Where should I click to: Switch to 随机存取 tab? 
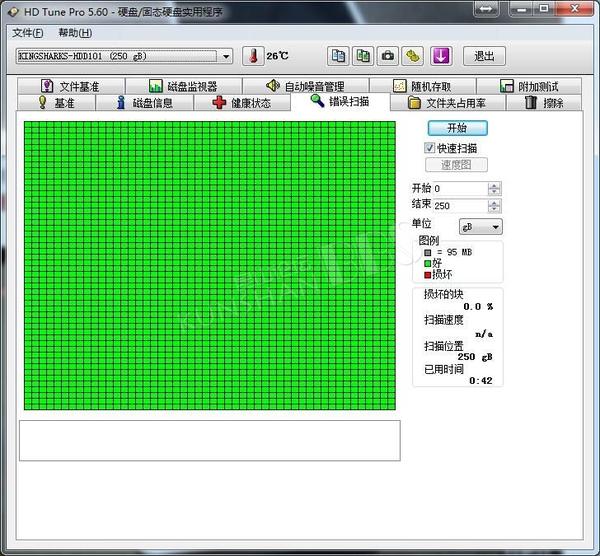tap(423, 86)
